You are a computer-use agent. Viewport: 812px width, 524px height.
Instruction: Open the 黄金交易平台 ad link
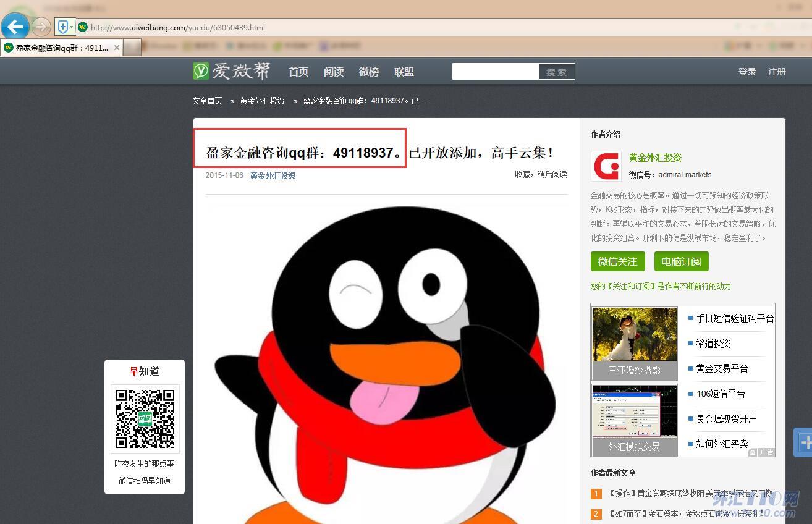click(722, 368)
